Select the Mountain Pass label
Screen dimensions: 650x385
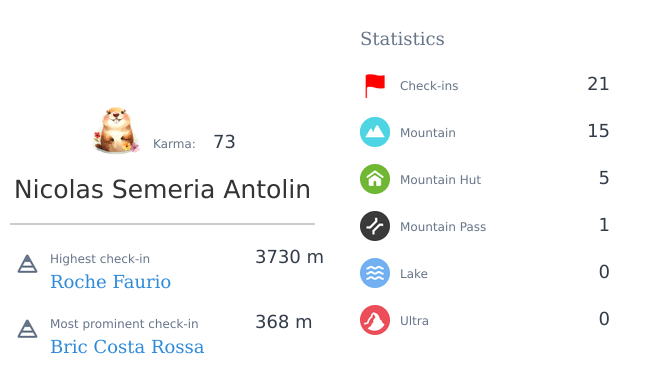tap(443, 227)
